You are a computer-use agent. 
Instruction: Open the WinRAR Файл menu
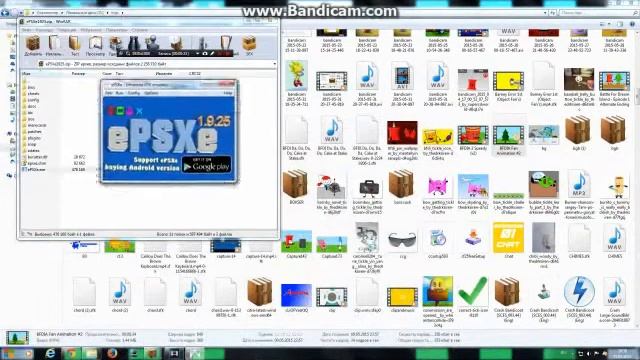point(27,30)
